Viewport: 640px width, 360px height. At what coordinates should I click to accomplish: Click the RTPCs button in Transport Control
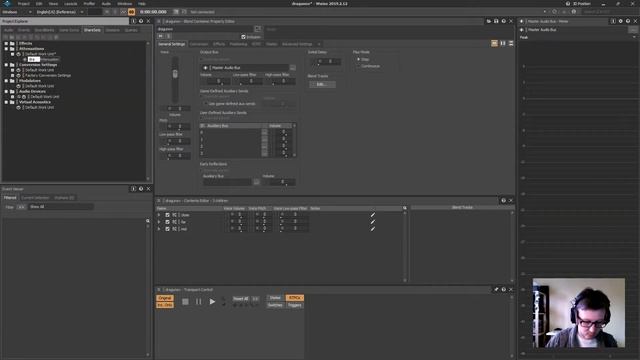click(294, 298)
